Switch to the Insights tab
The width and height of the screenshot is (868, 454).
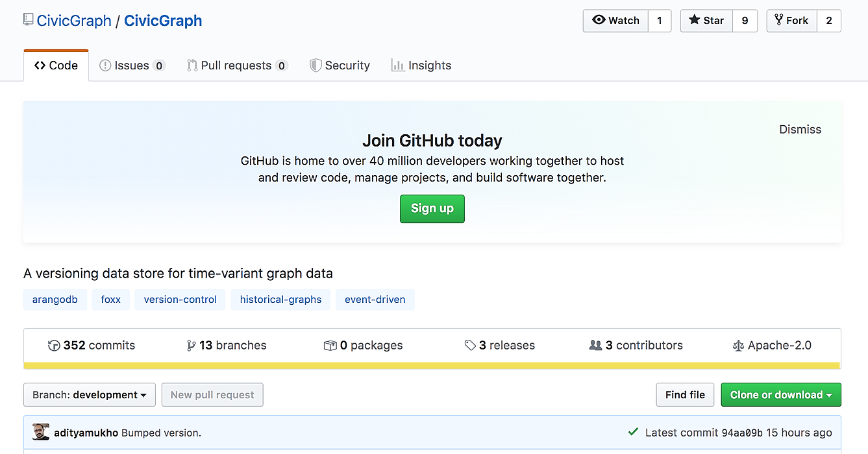421,66
